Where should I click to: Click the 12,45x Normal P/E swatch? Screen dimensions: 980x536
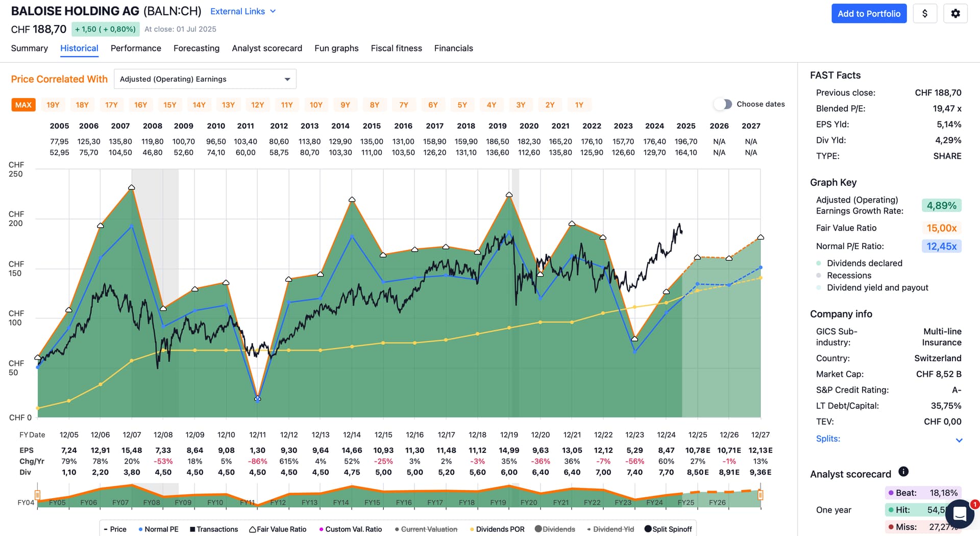coord(942,247)
